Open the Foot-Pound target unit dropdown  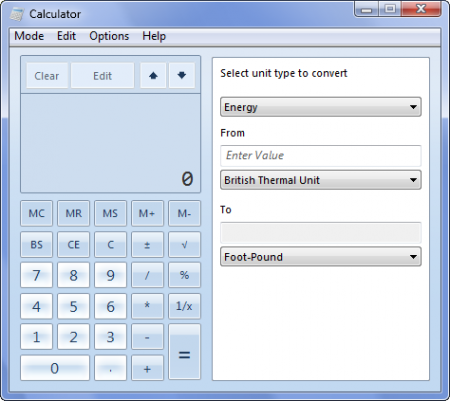[321, 257]
